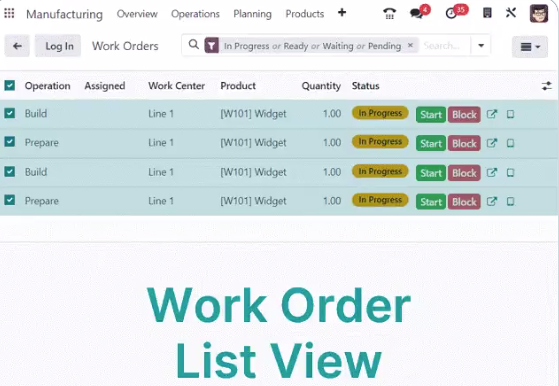
Task: Click Block on second Build row
Action: click(464, 173)
